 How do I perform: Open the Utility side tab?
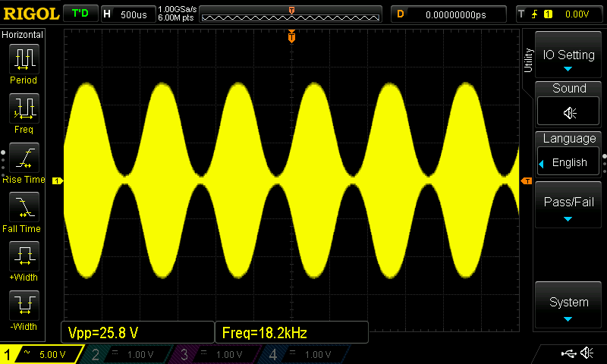coord(528,61)
